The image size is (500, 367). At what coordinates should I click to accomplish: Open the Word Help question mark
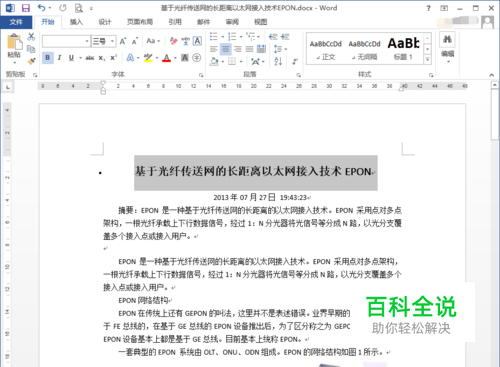click(x=428, y=8)
